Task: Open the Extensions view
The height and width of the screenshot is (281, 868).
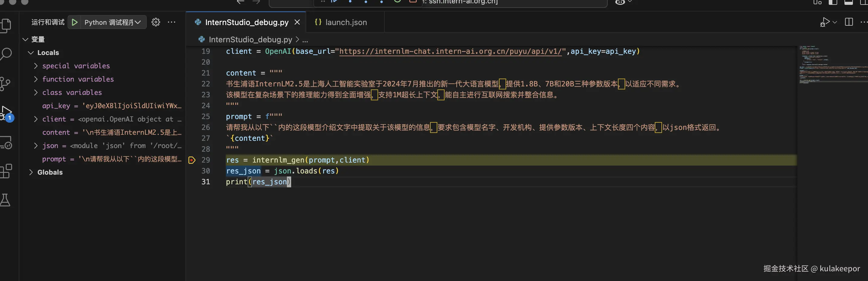Action: pos(6,171)
